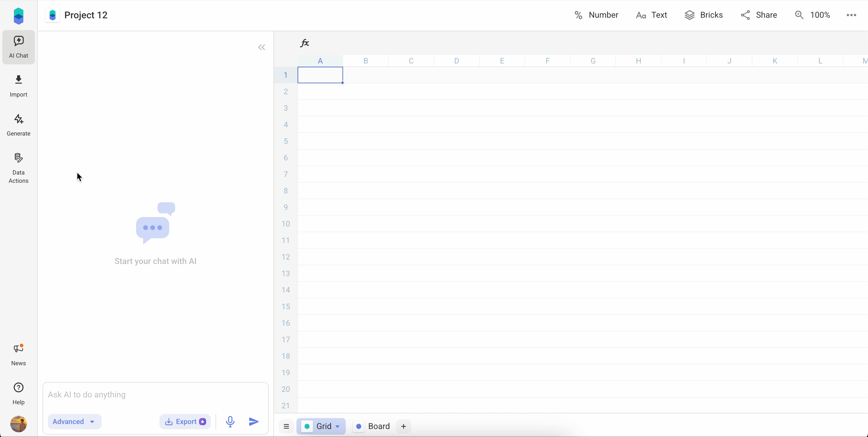Toggle Text formatting mode

click(651, 14)
